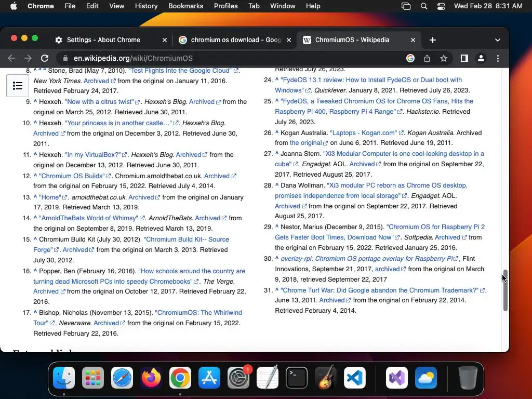Go forward to next page
532x399 pixels.
click(28, 58)
